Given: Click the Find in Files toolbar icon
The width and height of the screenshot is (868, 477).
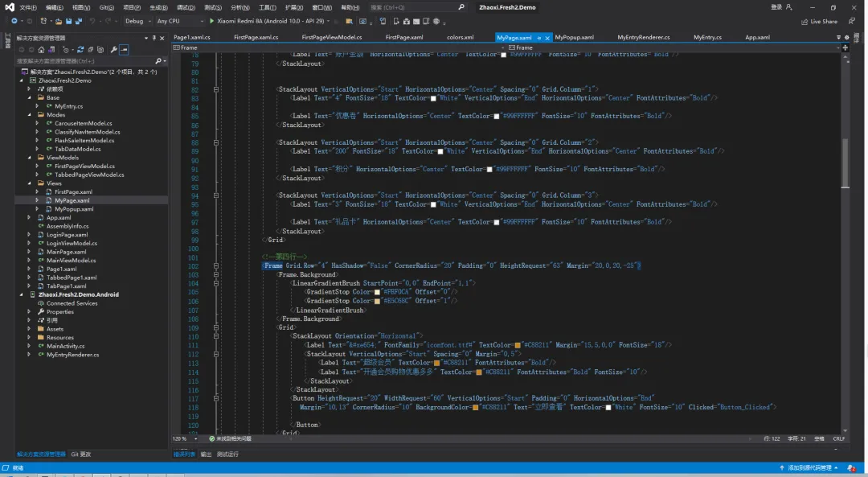Looking at the screenshot, I should coord(350,21).
